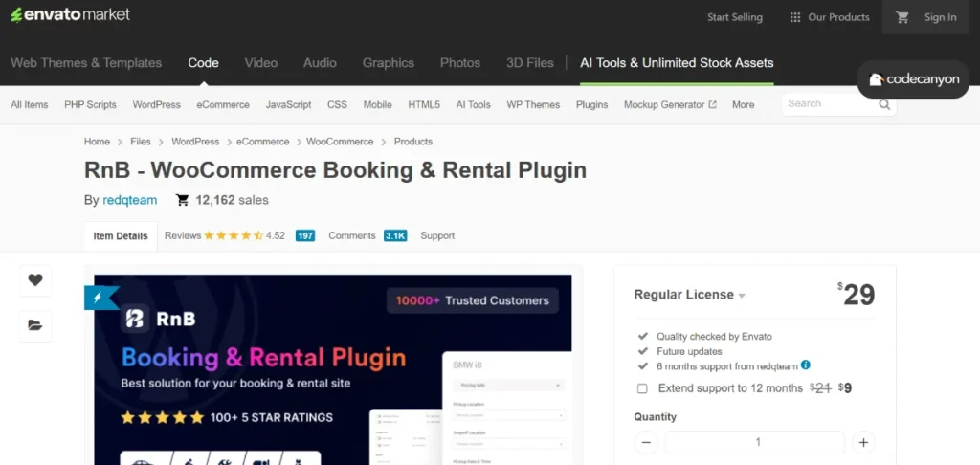
Task: Open the redqteam author link
Action: tap(130, 200)
